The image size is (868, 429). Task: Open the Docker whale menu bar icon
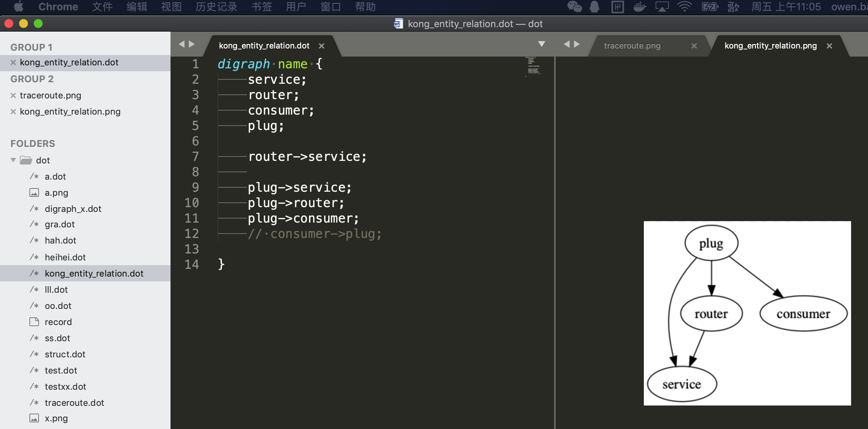[x=639, y=7]
